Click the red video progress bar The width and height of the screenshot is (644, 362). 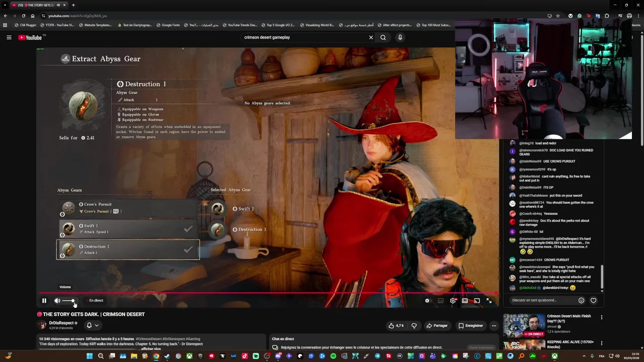tap(269, 293)
